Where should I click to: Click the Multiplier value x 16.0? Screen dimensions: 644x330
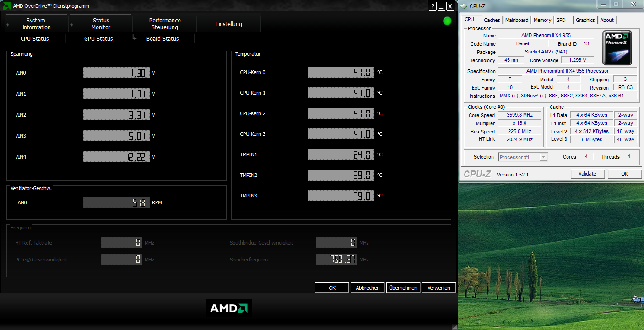click(x=520, y=123)
